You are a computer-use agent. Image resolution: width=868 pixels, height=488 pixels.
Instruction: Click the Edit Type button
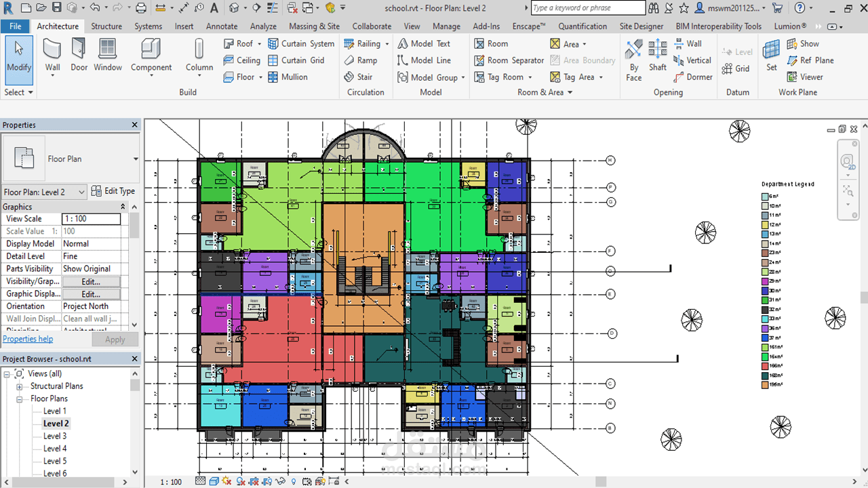[113, 191]
